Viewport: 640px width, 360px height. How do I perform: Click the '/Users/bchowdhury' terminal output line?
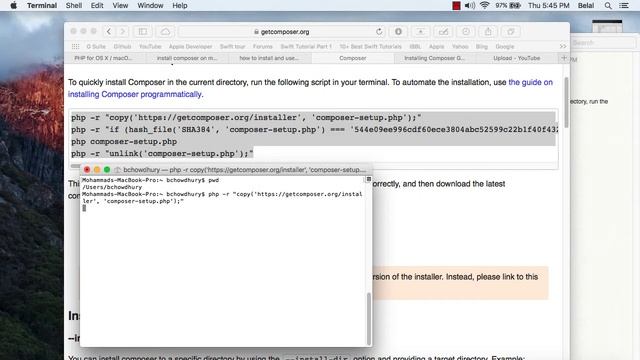click(x=112, y=187)
